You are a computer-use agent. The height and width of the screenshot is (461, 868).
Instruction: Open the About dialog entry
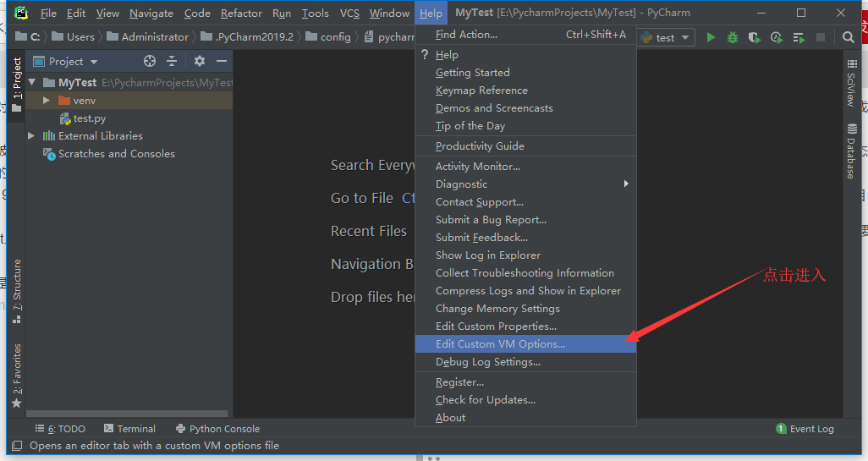(x=525, y=418)
